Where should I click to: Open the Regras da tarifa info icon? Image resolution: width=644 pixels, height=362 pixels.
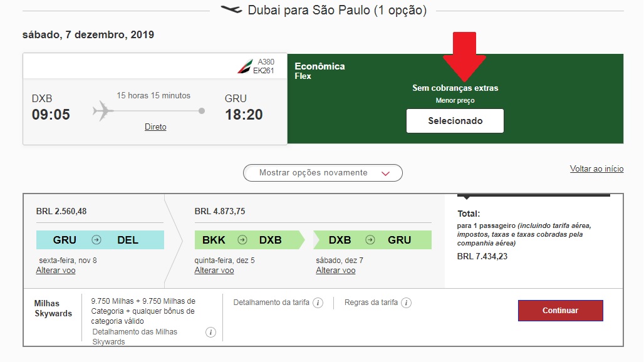[406, 303]
